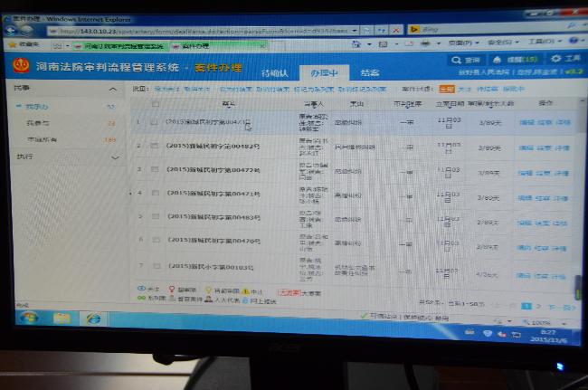
Task: Open the zoom 100% dropdown in status bar
Action: pos(564,323)
